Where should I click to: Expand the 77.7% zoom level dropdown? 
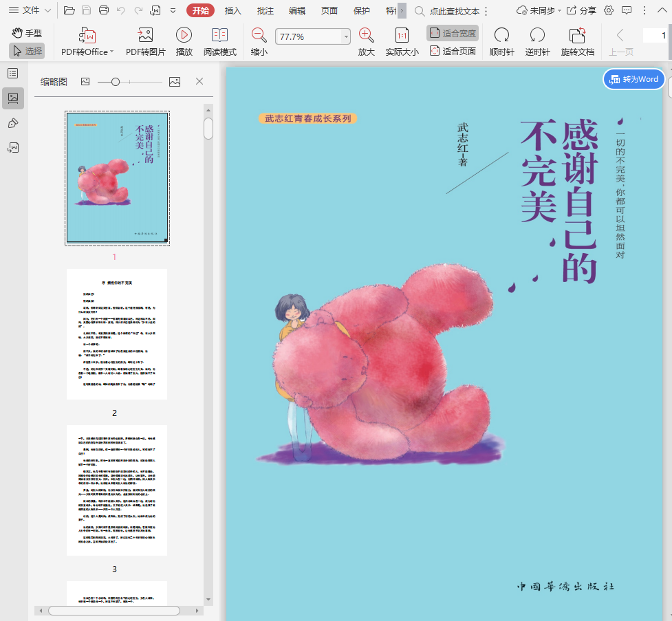pyautogui.click(x=346, y=36)
